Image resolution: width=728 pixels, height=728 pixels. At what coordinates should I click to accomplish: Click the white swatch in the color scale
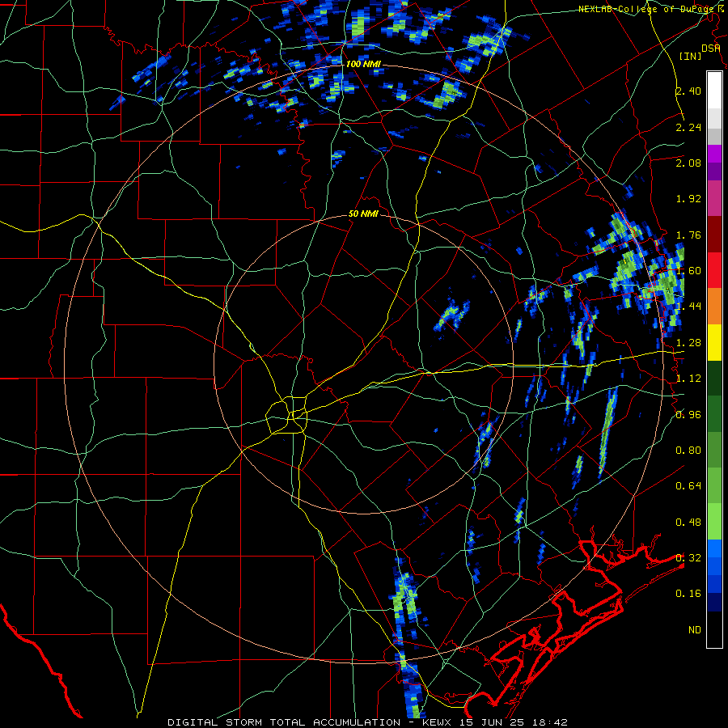pos(714,90)
